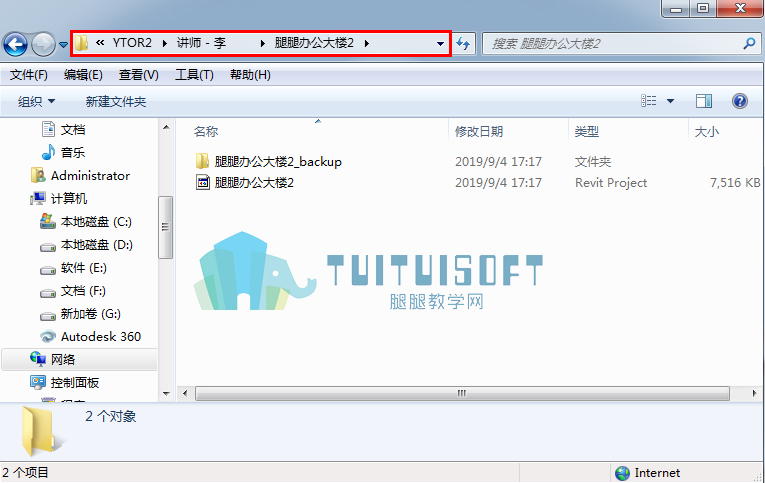Open the 文件(F) menu
Image resolution: width=765 pixels, height=483 pixels.
pyautogui.click(x=29, y=75)
